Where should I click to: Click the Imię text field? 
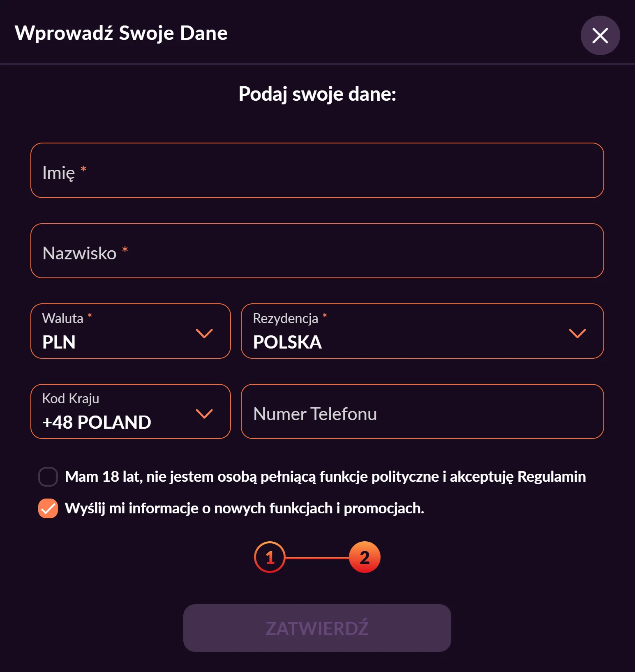click(317, 171)
